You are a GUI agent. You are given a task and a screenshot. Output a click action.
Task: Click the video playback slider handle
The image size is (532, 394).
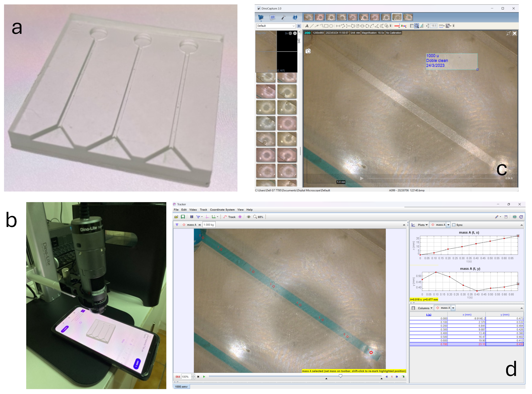pyautogui.click(x=340, y=376)
